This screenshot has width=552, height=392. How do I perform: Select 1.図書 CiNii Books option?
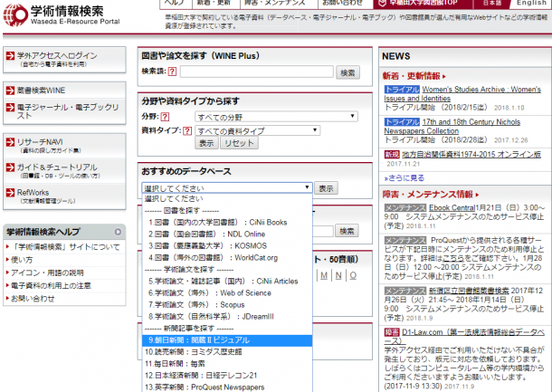[227, 222]
